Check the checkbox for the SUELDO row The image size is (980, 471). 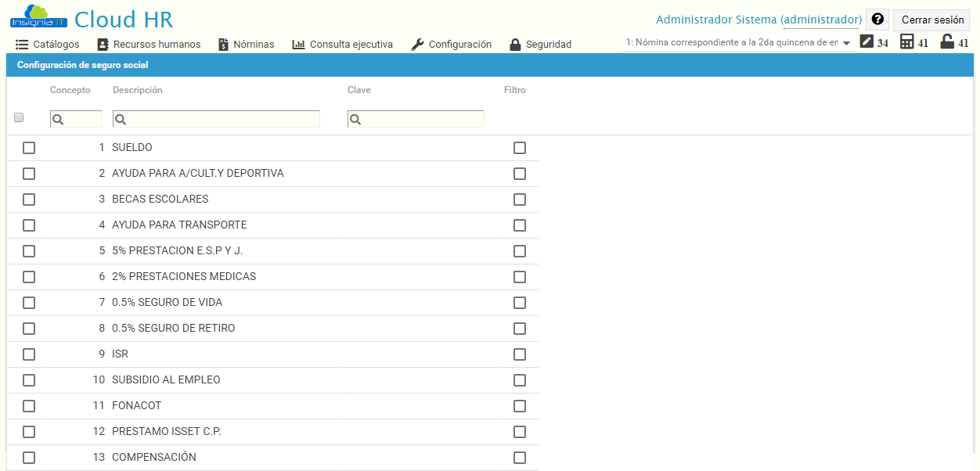click(29, 147)
